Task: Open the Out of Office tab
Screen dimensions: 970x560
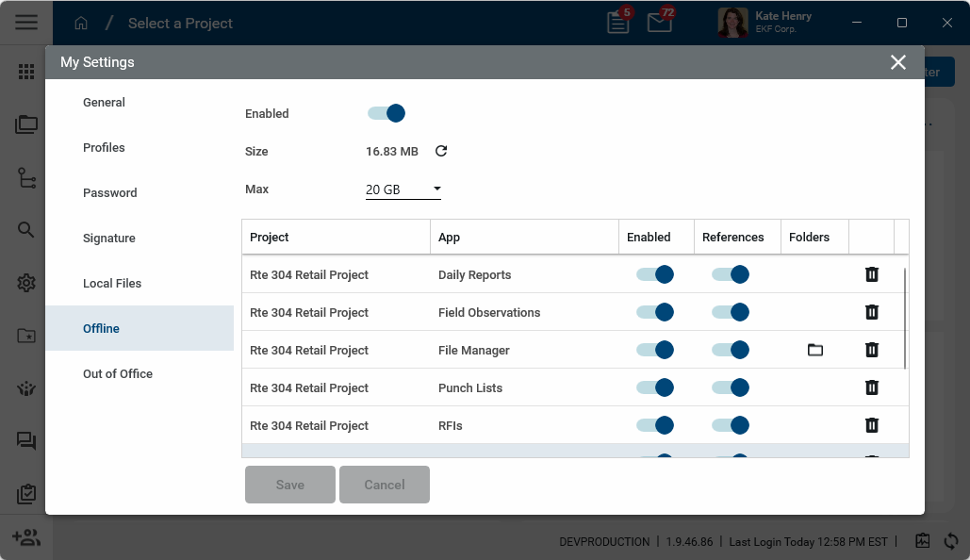Action: pos(118,373)
